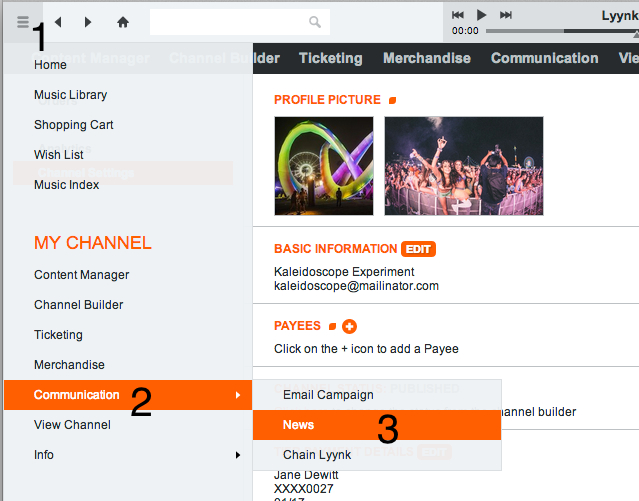Select the colorful sculpture profile thumbnail
This screenshot has height=501, width=639.
(324, 166)
